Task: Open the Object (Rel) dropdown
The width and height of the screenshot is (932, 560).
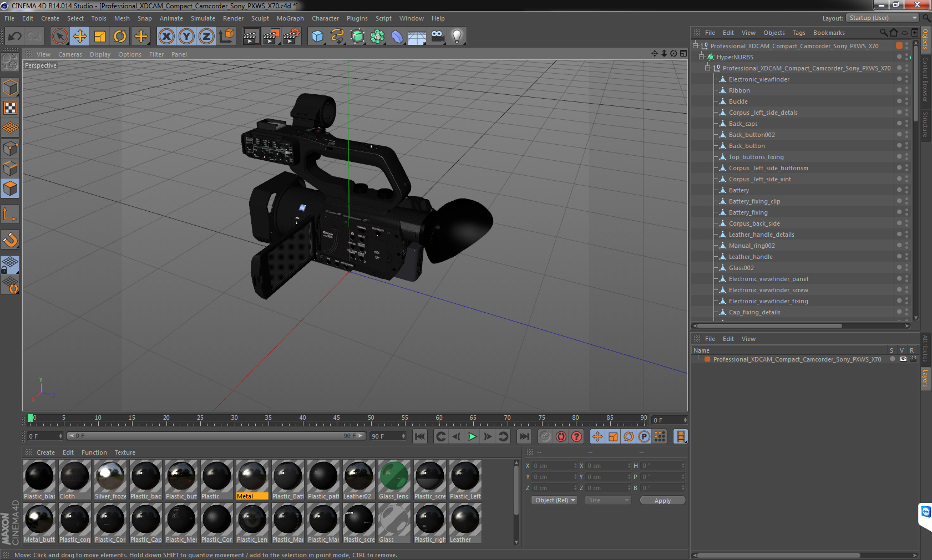Action: coord(554,500)
